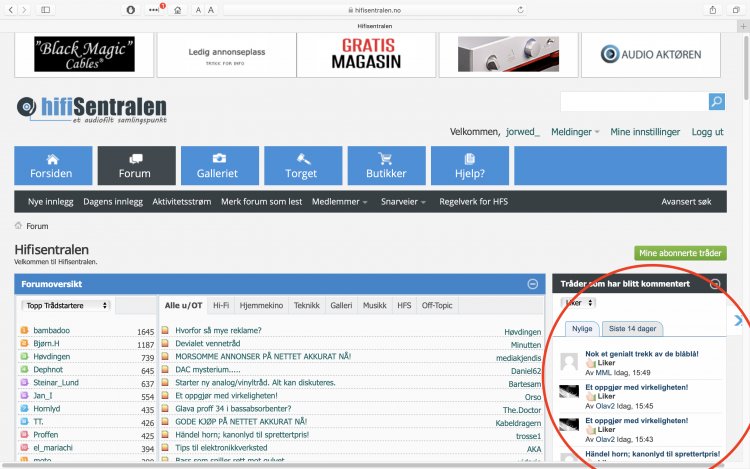The image size is (750, 469).
Task: Switch to Nylige tab
Action: (582, 329)
